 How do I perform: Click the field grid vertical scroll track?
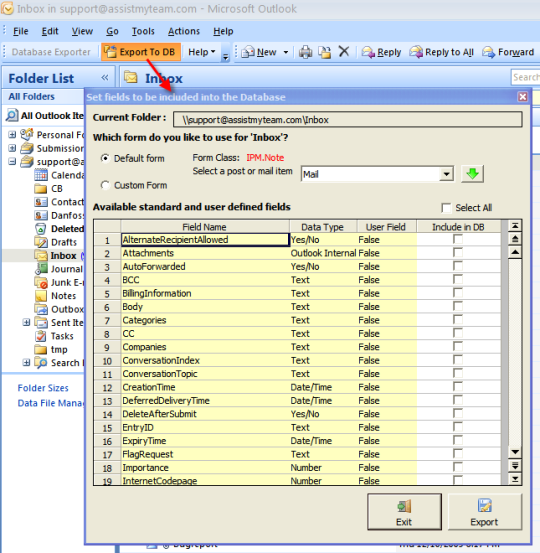click(515, 353)
